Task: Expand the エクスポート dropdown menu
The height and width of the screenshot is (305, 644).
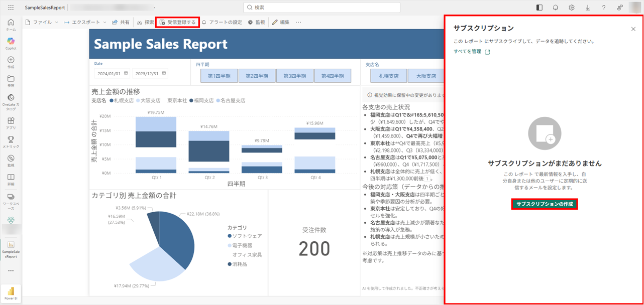Action: coord(85,22)
